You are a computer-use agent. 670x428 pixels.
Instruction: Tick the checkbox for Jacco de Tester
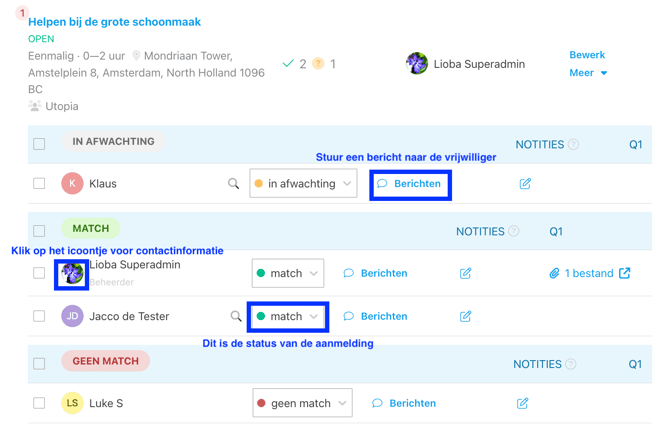point(39,316)
